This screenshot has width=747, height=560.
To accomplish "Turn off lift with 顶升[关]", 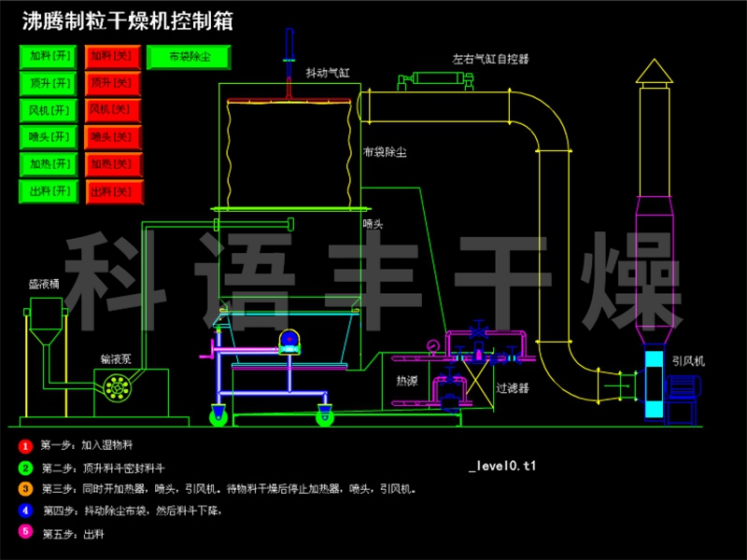I will click(113, 84).
